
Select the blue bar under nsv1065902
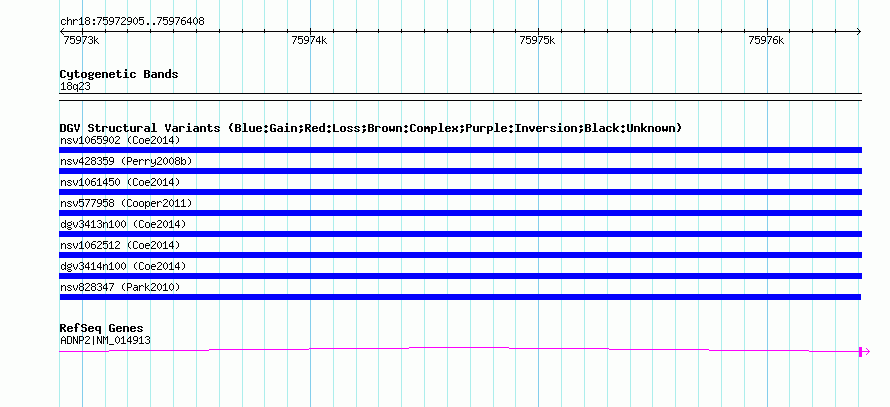(460, 150)
